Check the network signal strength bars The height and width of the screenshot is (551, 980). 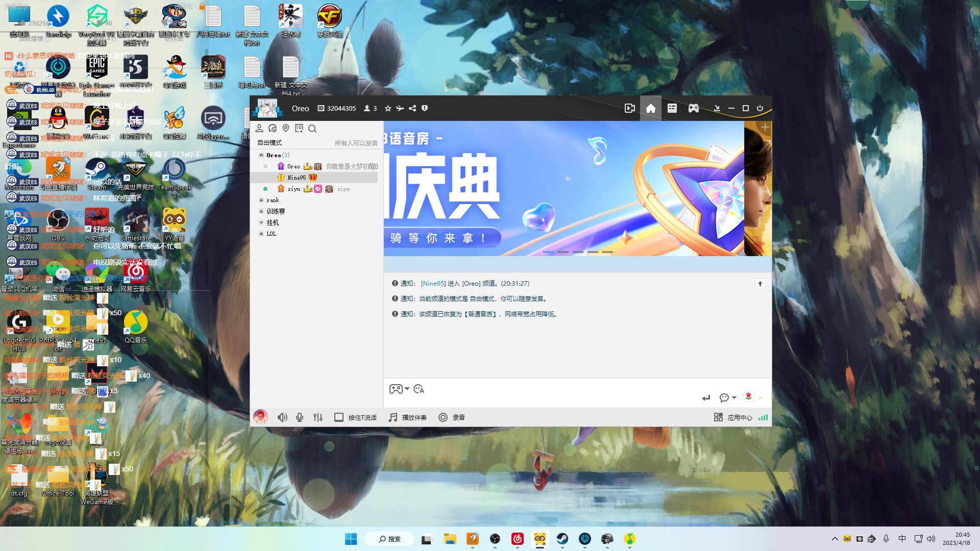click(763, 417)
